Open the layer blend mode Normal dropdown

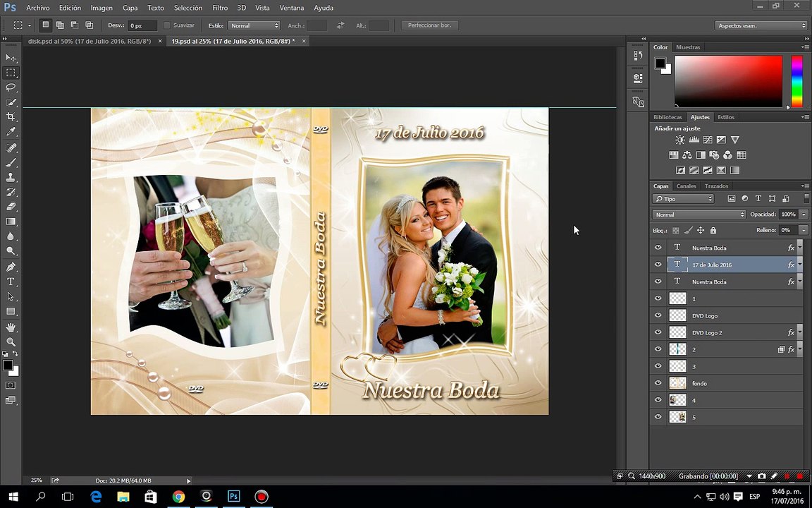point(699,214)
